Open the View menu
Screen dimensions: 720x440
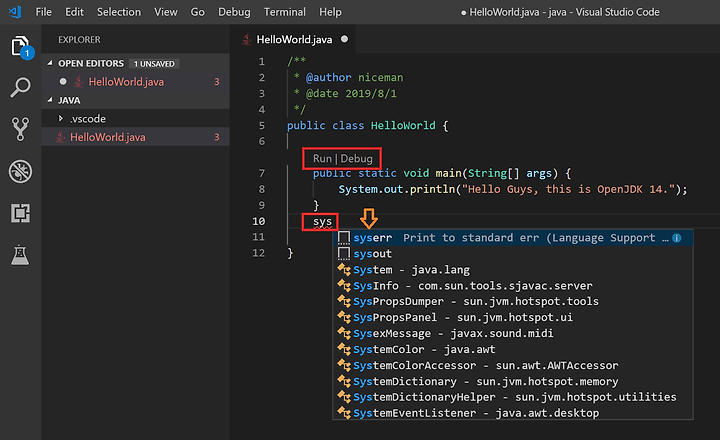tap(166, 12)
